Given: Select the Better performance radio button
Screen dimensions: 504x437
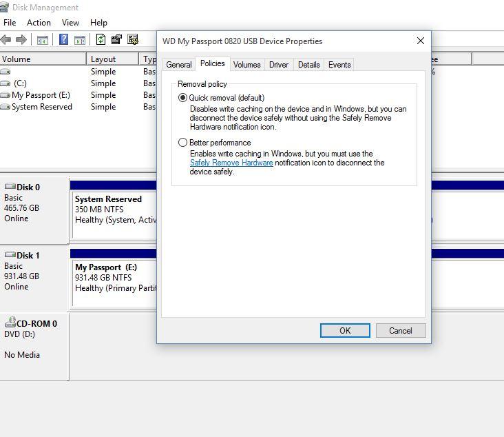Looking at the screenshot, I should click(x=182, y=142).
